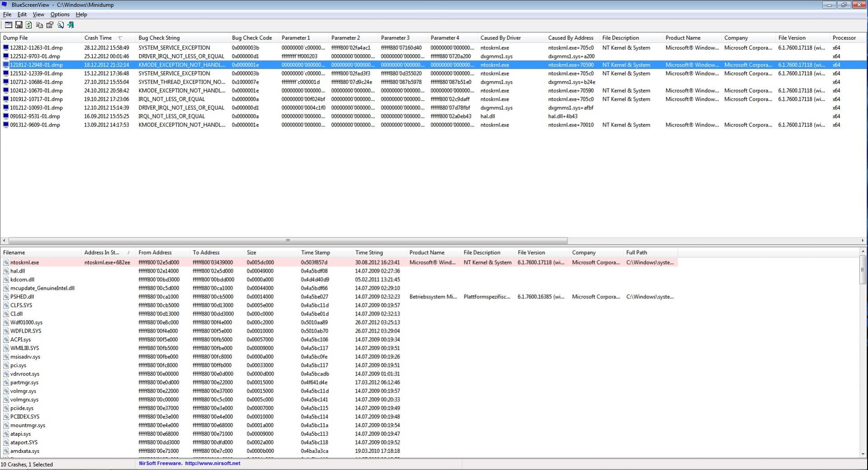Select PCIIDEX.SYS driver row
This screenshot has width=868, height=470.
[339, 417]
